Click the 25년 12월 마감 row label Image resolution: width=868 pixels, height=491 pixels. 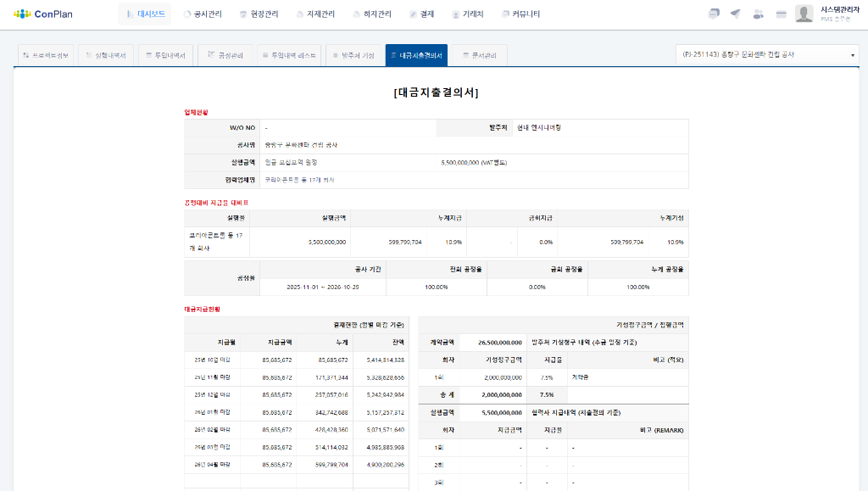click(213, 394)
